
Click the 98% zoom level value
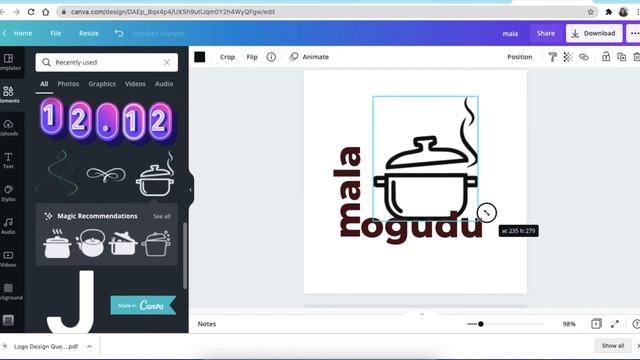[569, 324]
